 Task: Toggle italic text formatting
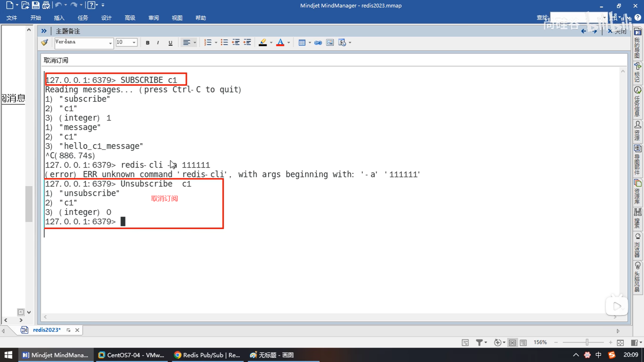point(158,43)
